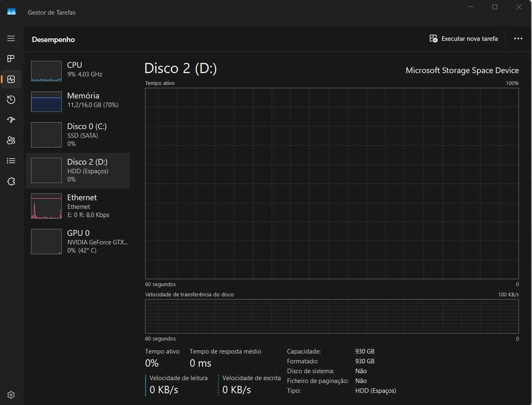The image size is (532, 405).
Task: Click the disk transfer speed graph
Action: (x=331, y=316)
